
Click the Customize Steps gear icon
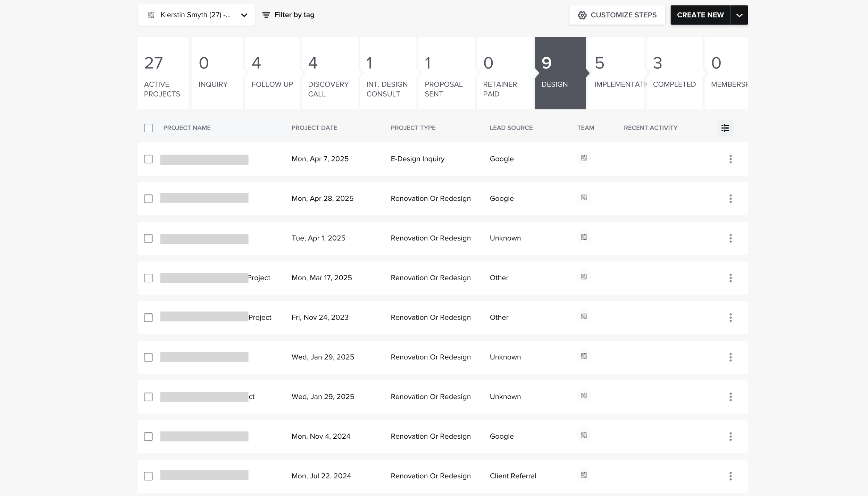click(x=582, y=15)
